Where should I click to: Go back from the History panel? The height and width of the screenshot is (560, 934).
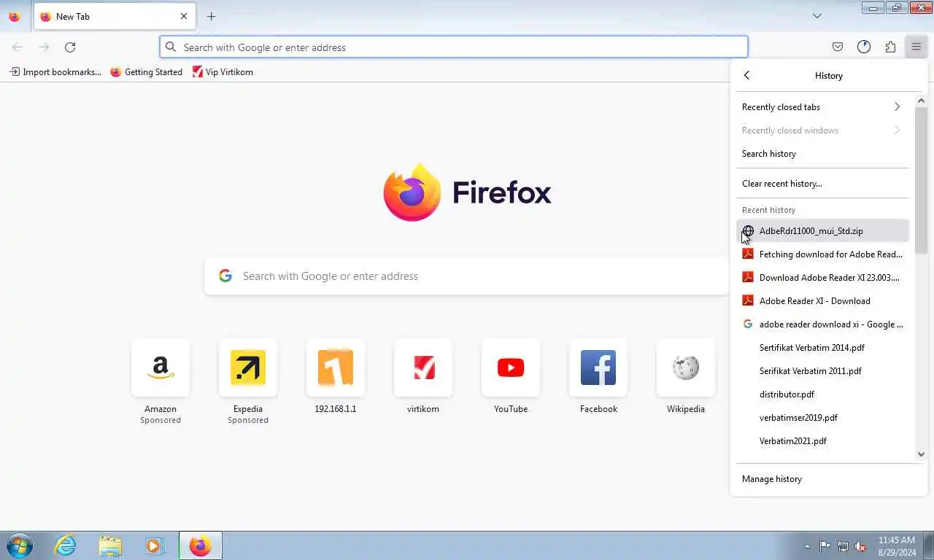point(746,76)
